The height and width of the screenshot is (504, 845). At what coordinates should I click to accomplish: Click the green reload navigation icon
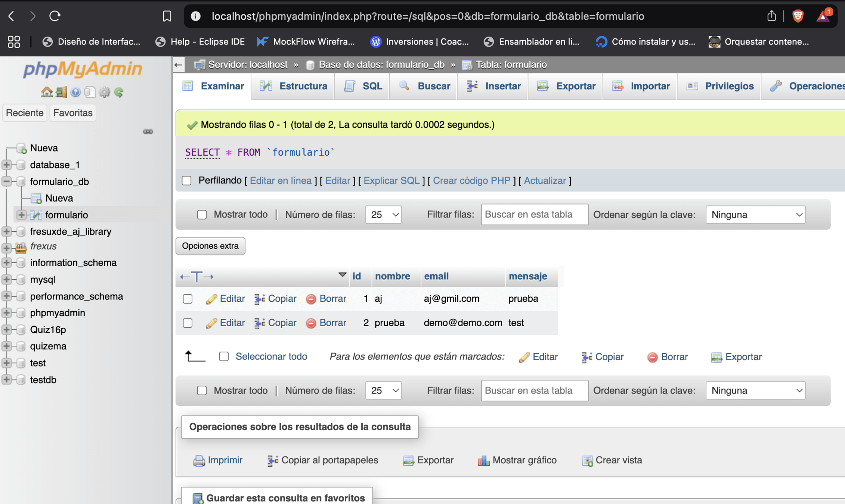coord(119,92)
